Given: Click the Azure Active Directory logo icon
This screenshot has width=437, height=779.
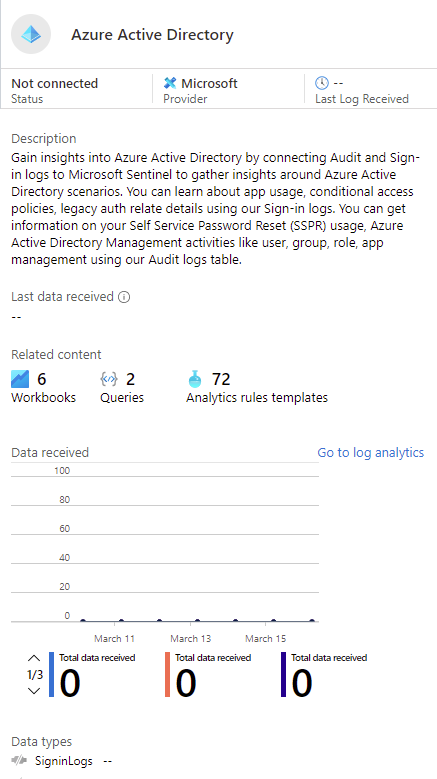Looking at the screenshot, I should (x=31, y=34).
